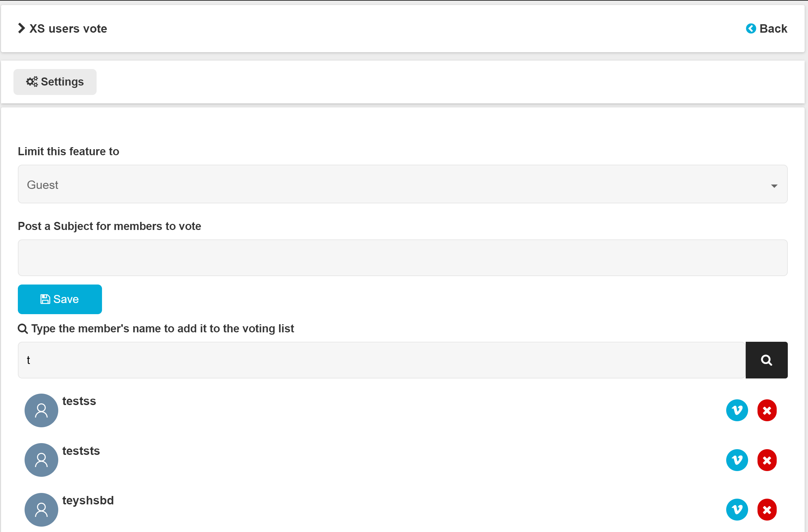Focus the vote subject text field
The width and height of the screenshot is (808, 532).
(x=402, y=258)
